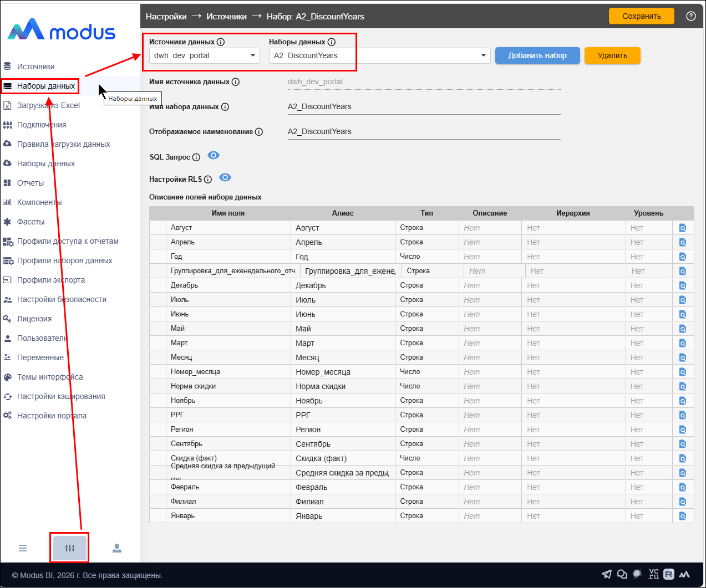Screen dimensions: 706x588
Task: Open the Rutube icon in footer
Action: click(x=669, y=574)
